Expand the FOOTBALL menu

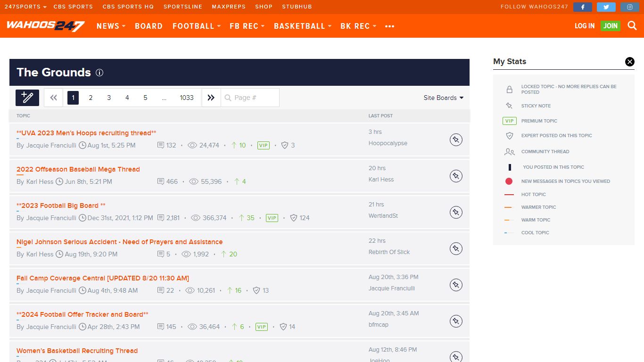tap(197, 26)
